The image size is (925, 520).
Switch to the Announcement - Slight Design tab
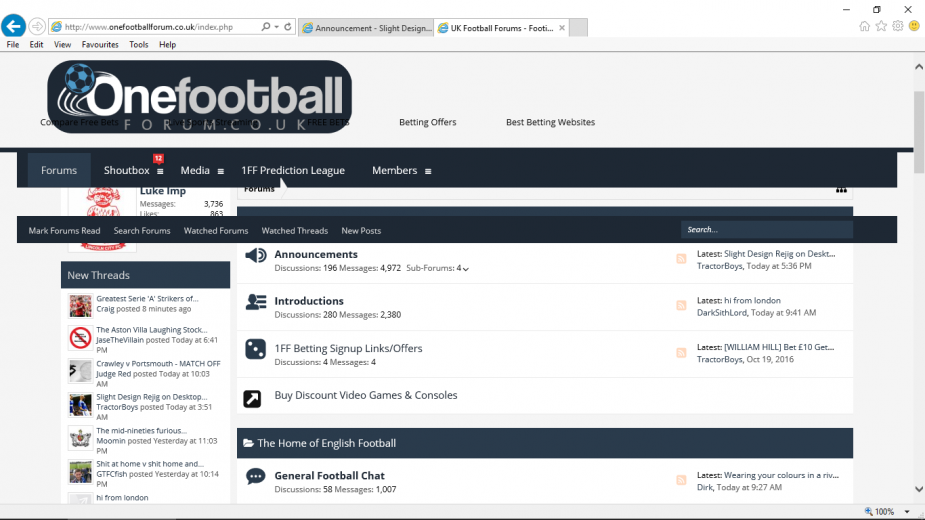tap(366, 28)
